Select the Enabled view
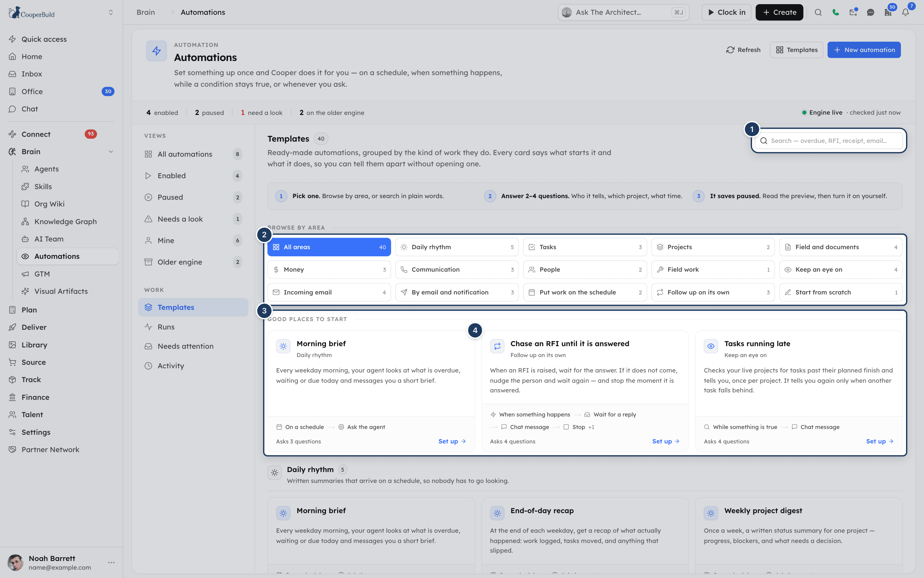 click(193, 176)
